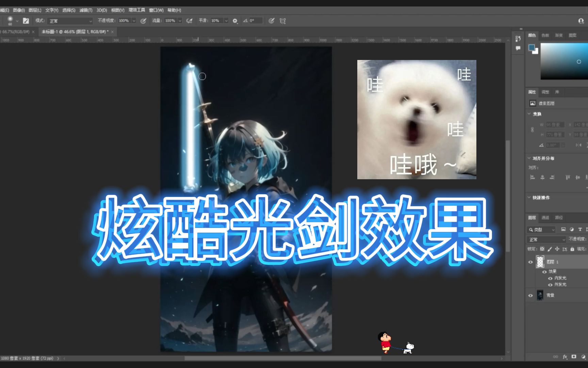
Task: Click the lock transparent pixels icon
Action: [542, 249]
